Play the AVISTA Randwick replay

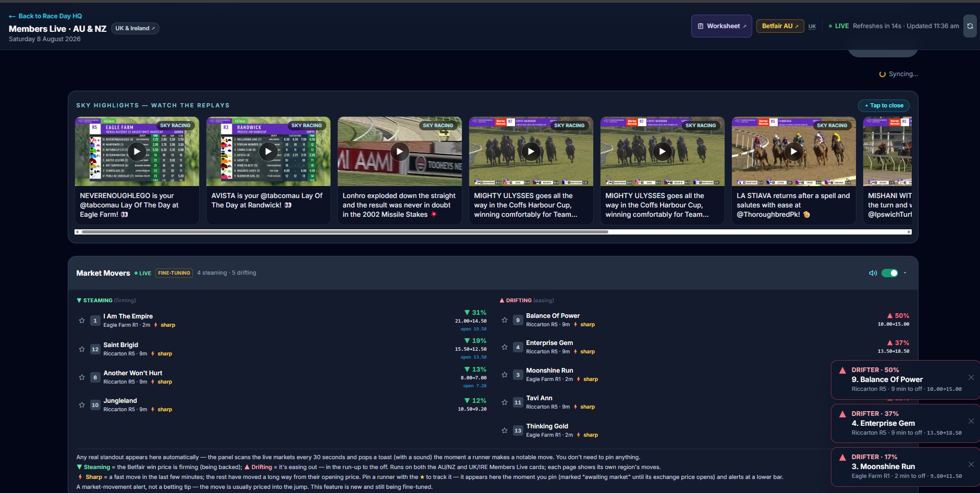click(268, 152)
